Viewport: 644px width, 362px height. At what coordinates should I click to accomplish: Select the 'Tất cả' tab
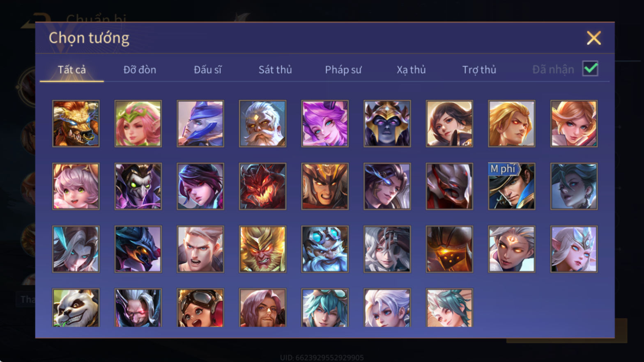[72, 70]
